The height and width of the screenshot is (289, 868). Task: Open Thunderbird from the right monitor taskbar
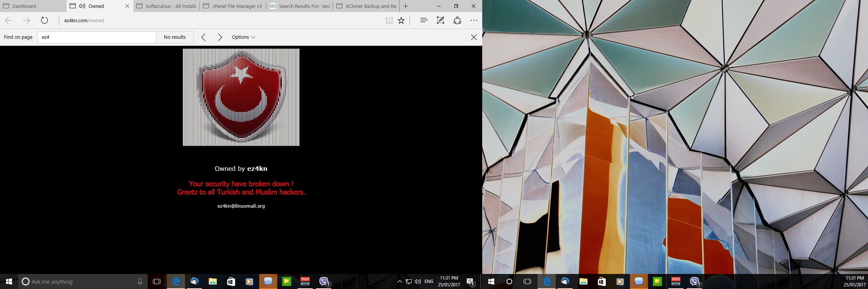(x=565, y=281)
